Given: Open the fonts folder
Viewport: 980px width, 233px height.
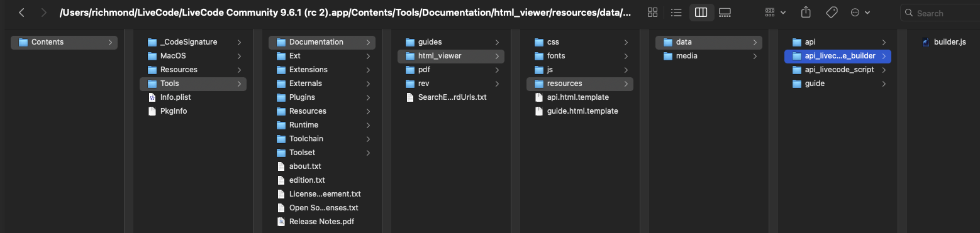Looking at the screenshot, I should coord(580,56).
